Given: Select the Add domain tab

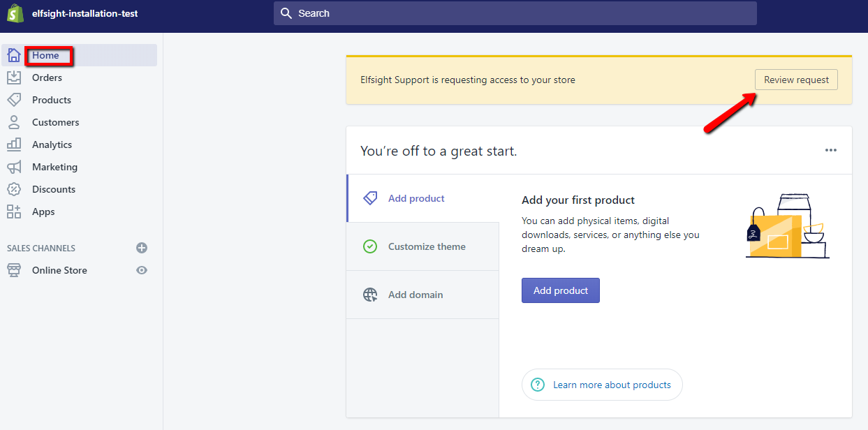Looking at the screenshot, I should coord(423,295).
